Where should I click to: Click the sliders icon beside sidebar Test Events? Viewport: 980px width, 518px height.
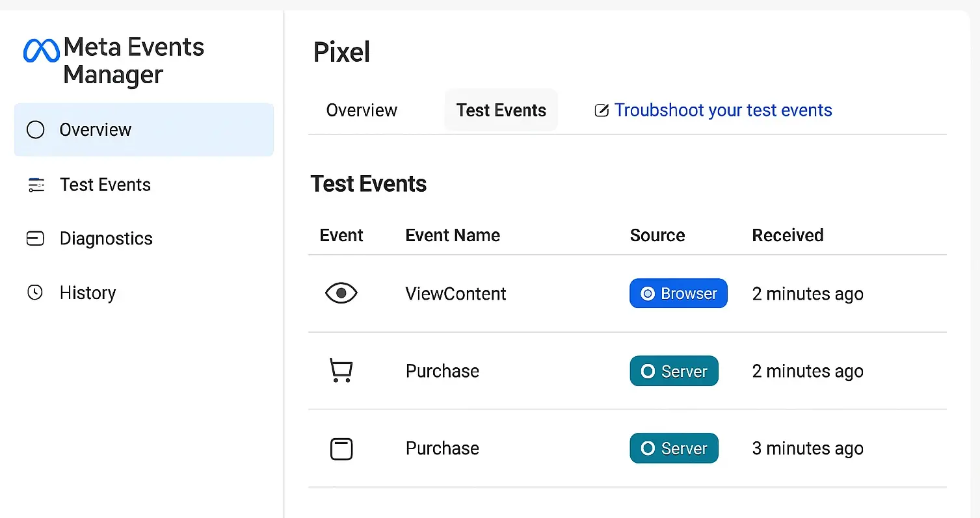pyautogui.click(x=36, y=185)
